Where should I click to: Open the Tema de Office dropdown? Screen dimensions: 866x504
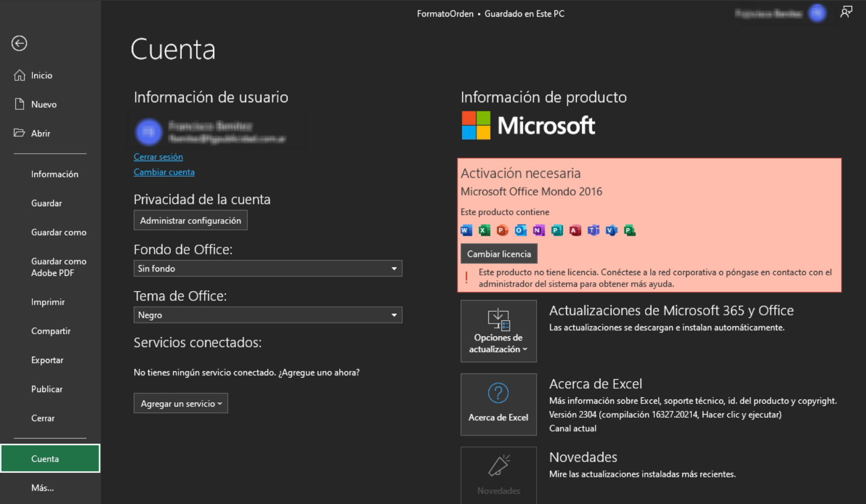pos(268,315)
